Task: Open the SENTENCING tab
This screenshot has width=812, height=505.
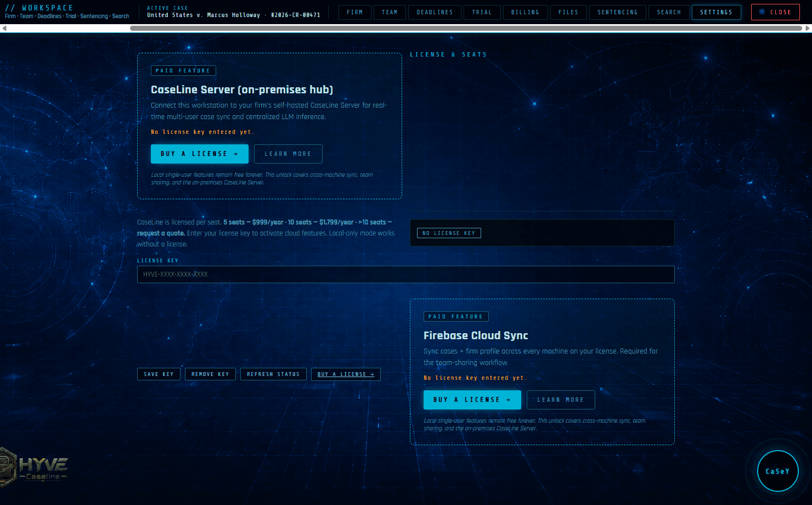Action: pos(618,12)
